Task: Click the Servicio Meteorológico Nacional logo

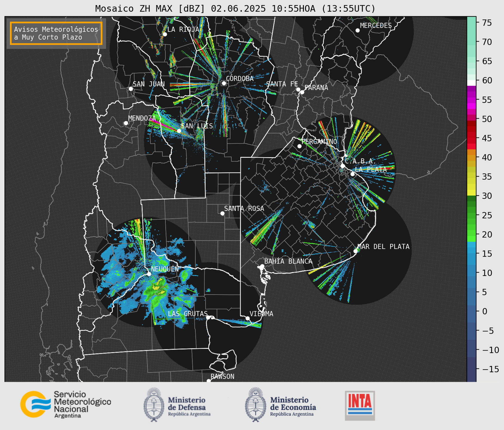Action: pos(66,404)
